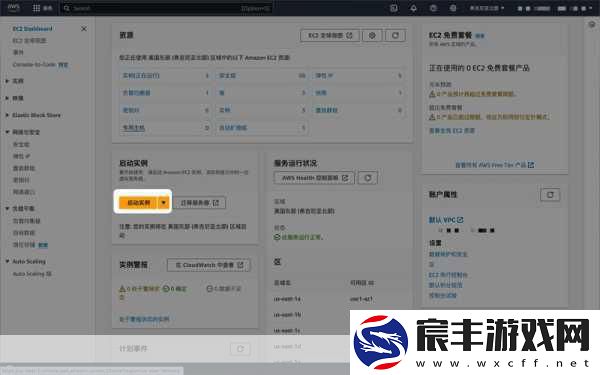
Task: Open the header settings gear icon
Action: coord(453,8)
